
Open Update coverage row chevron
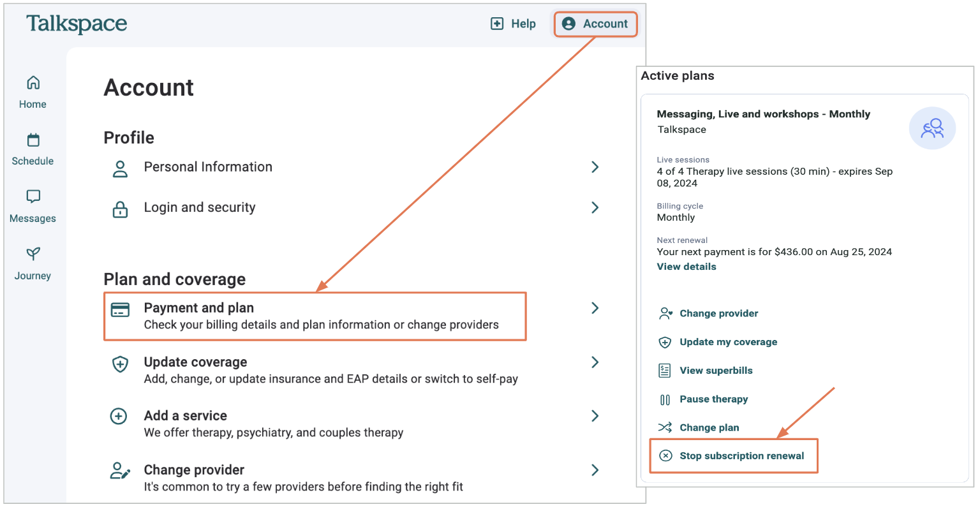pyautogui.click(x=595, y=362)
